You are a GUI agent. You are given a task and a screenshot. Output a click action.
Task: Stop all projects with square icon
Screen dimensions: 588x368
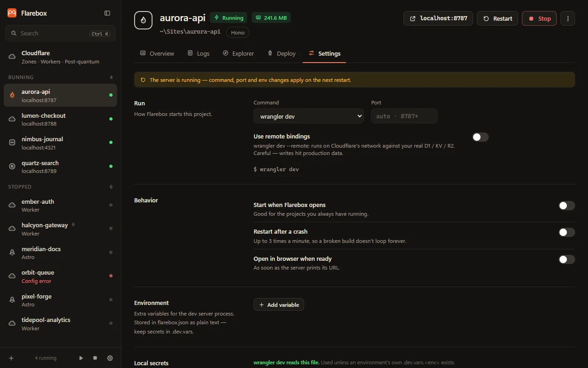pyautogui.click(x=95, y=358)
